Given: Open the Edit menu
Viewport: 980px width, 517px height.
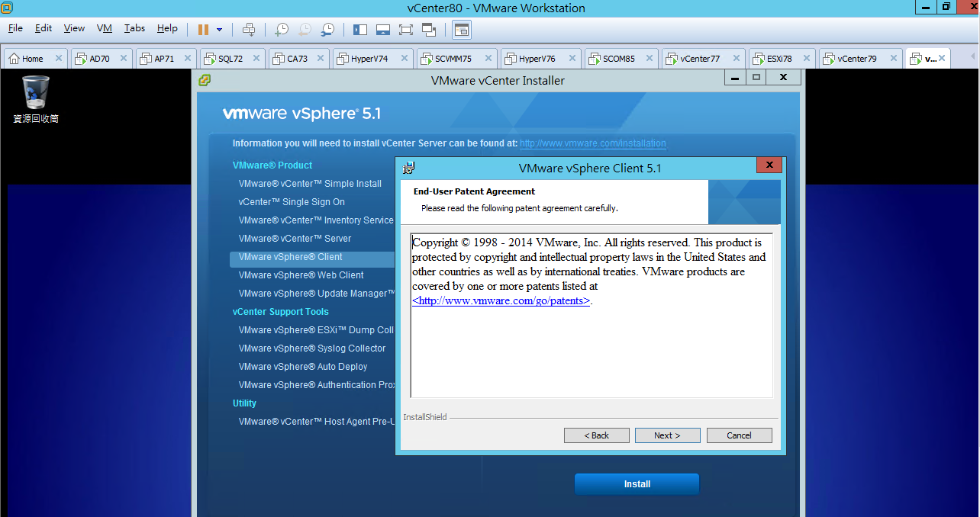Looking at the screenshot, I should tap(44, 28).
